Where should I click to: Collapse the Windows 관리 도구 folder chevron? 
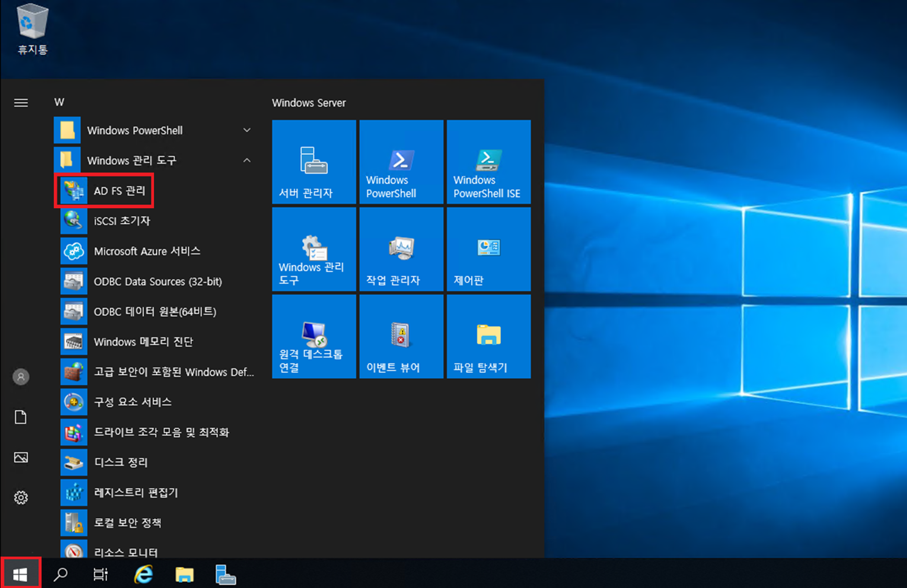247,160
